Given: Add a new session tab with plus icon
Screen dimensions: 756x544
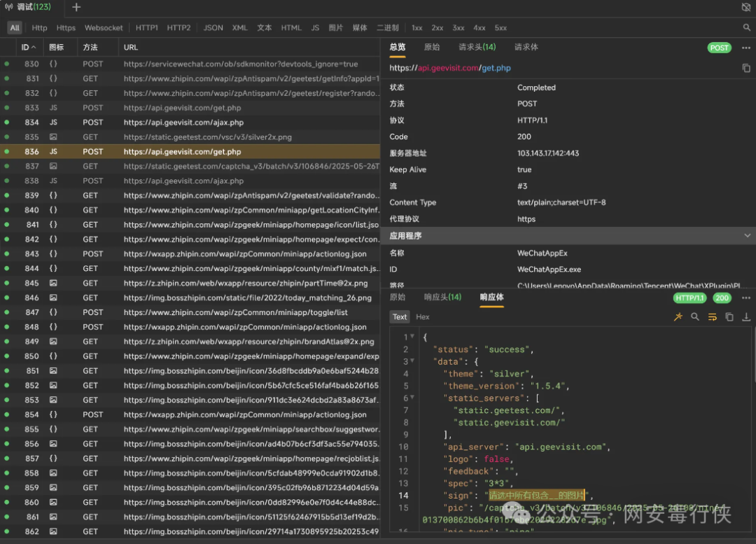Looking at the screenshot, I should (x=76, y=7).
